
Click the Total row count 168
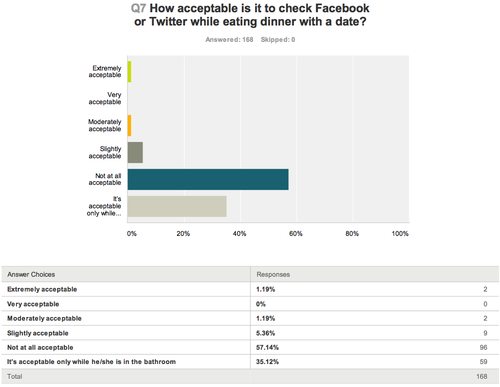coord(482,376)
